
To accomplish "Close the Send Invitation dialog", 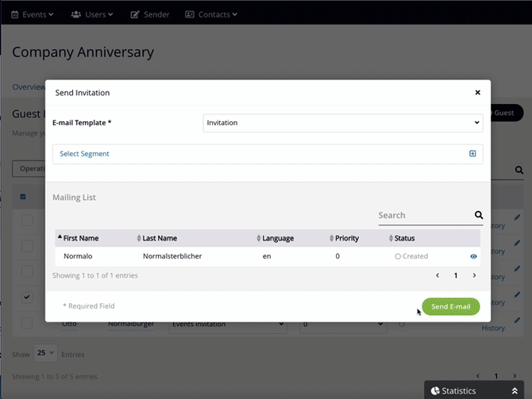I will (477, 93).
